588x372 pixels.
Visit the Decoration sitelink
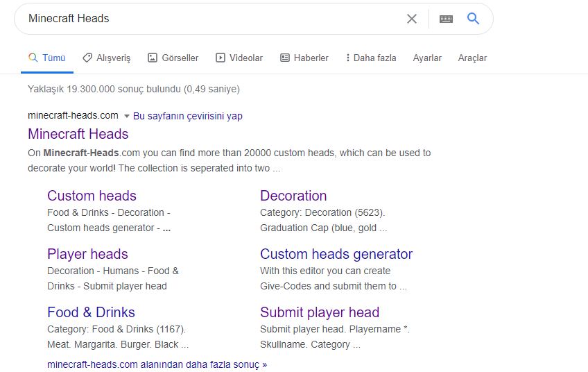[293, 196]
